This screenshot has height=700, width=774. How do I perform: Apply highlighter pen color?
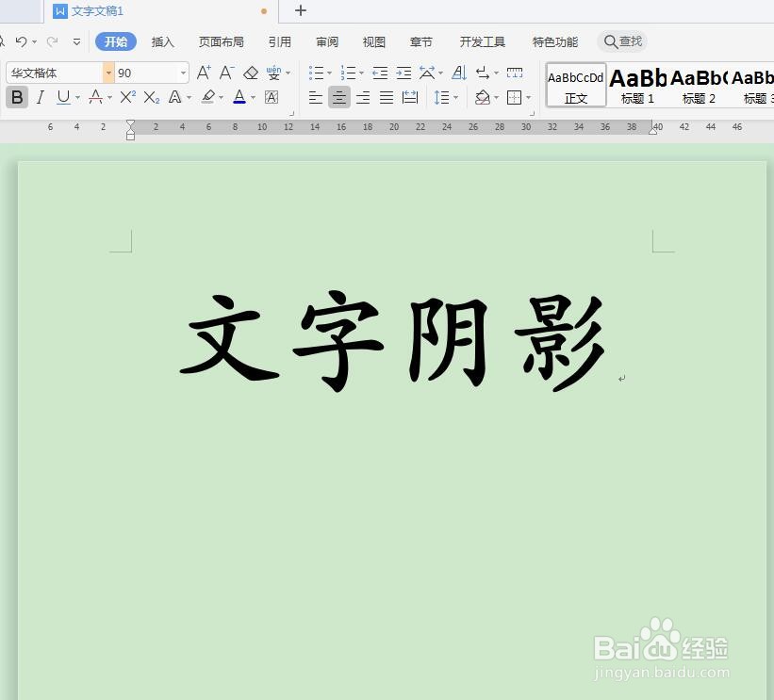point(208,97)
